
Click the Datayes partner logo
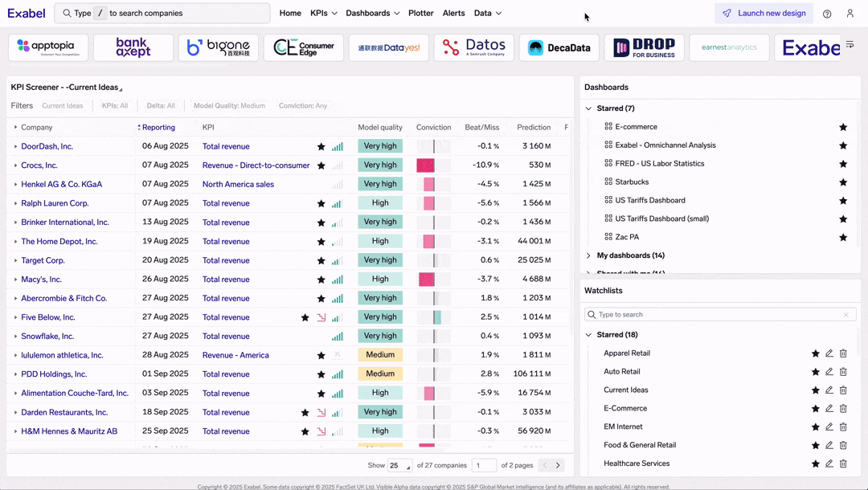pos(389,47)
